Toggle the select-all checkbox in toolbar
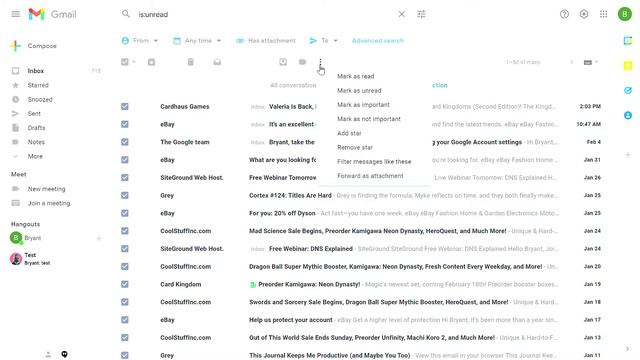This screenshot has height=360, width=640. (x=125, y=62)
